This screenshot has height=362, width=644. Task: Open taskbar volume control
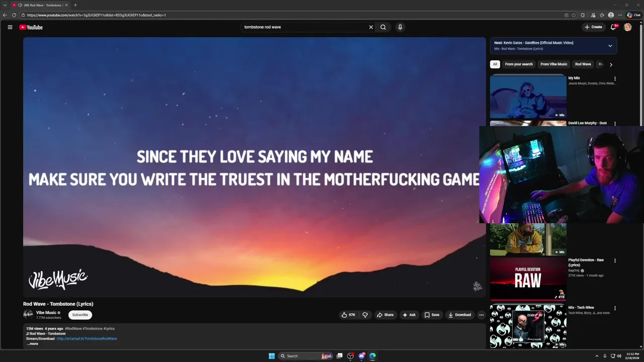[x=619, y=356]
